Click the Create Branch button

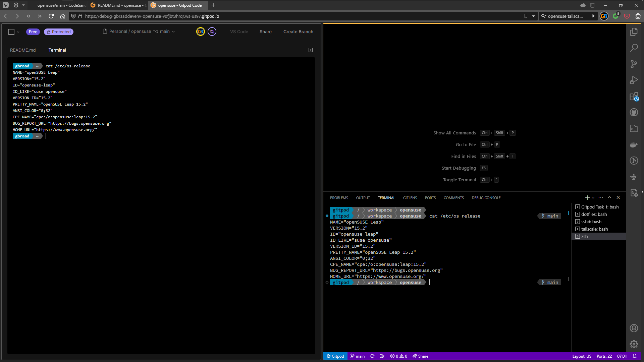pyautogui.click(x=298, y=32)
